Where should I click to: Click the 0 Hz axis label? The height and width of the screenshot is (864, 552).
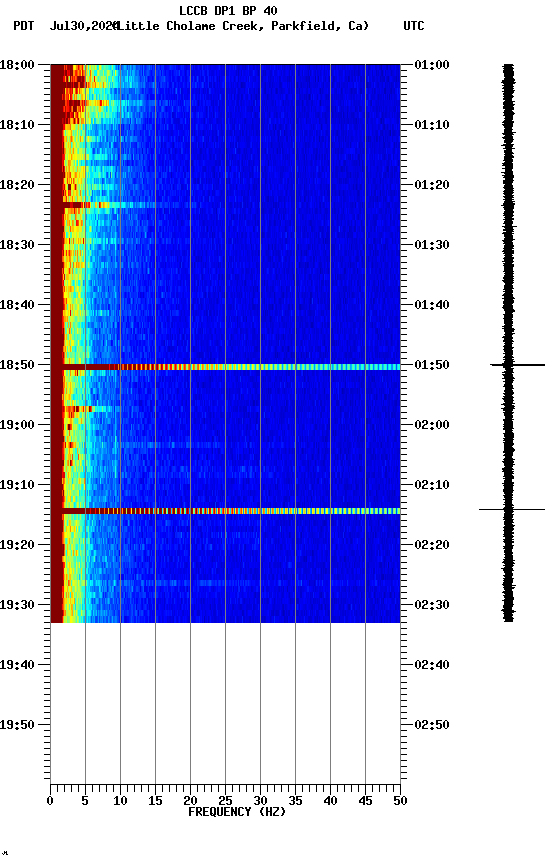tap(50, 801)
